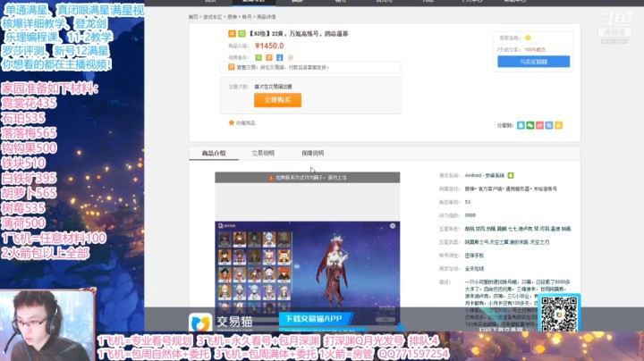The image size is (644, 361).
Task: Open the 交易说明 tab
Action: point(263,153)
